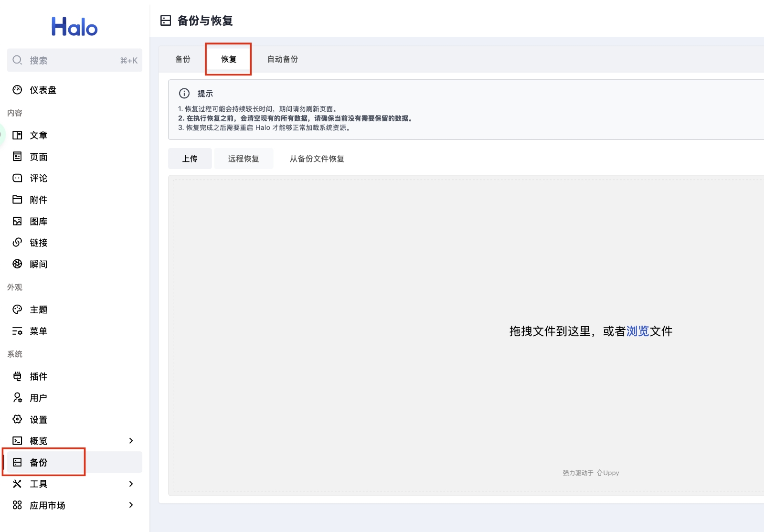Click the theme palette icon

[x=17, y=309]
